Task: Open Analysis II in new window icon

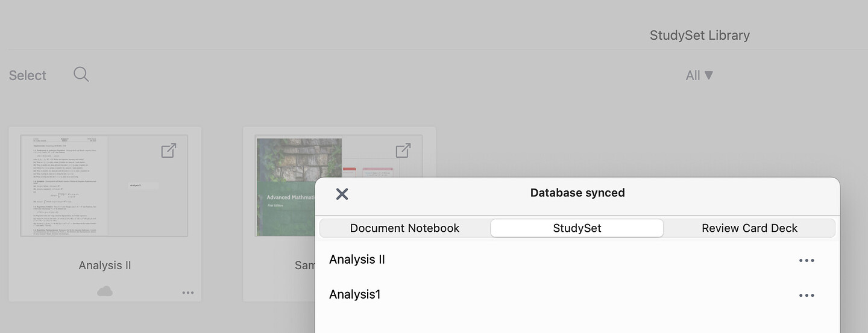Action: (x=169, y=151)
